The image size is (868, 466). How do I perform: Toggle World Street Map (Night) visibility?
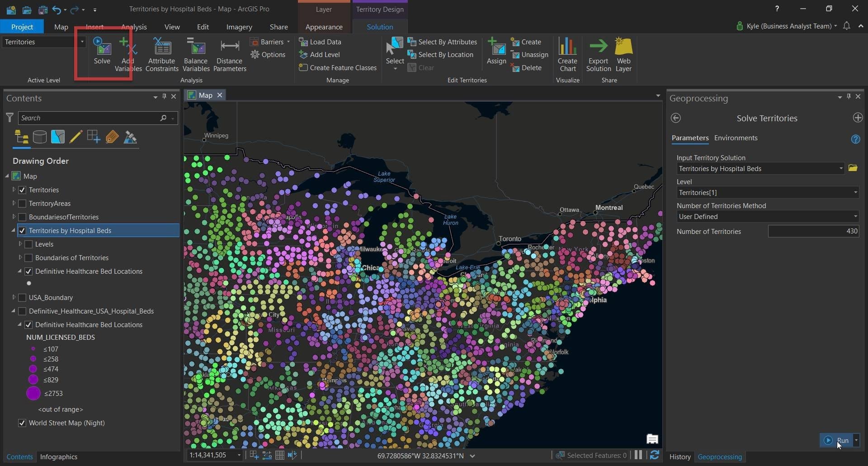click(x=22, y=423)
